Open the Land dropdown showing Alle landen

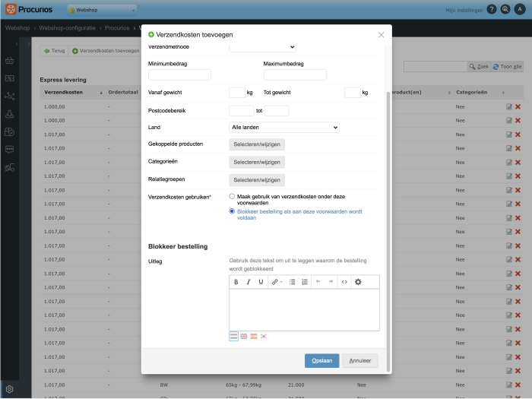coord(284,128)
